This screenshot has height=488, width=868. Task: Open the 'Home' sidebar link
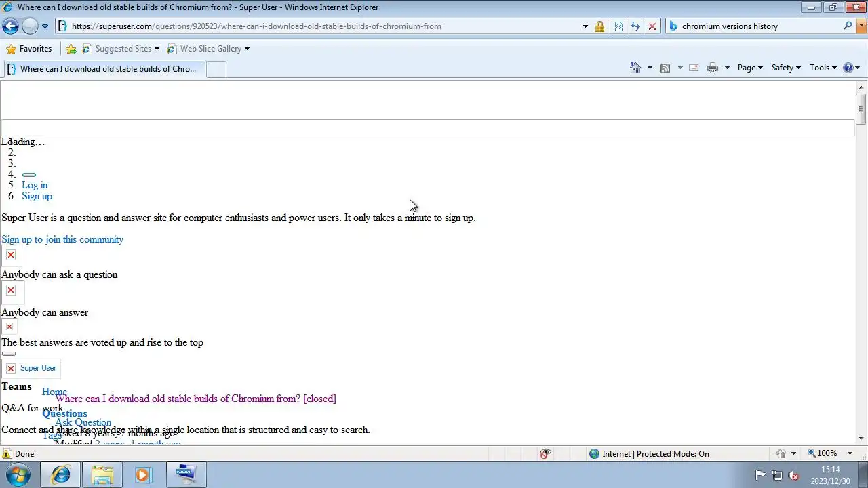(x=54, y=392)
